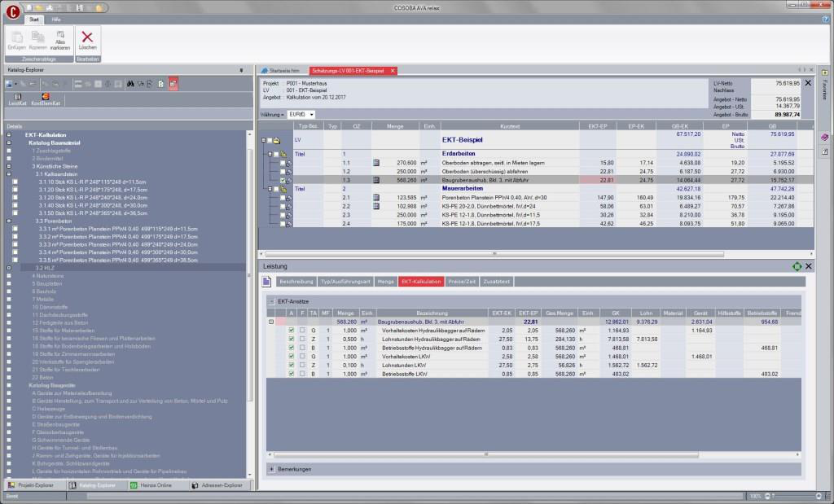The height and width of the screenshot is (504, 834).
Task: Pin the Katalog-Explorer panel
Action: pos(241,71)
